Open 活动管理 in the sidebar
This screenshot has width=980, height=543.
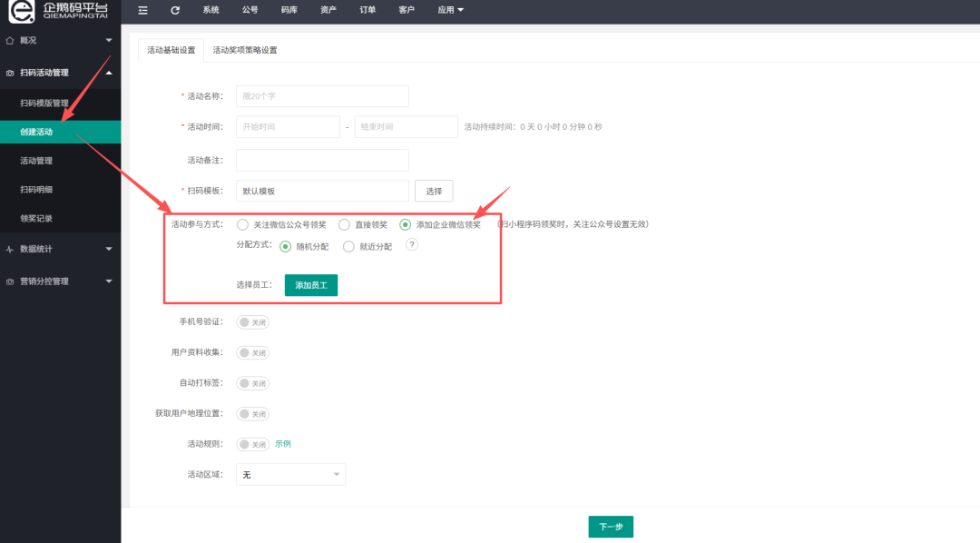(36, 161)
